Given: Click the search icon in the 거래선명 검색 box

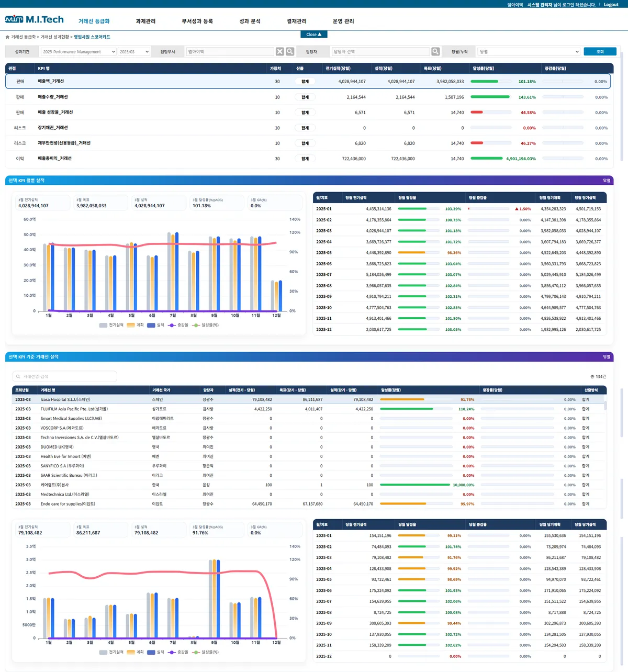Looking at the screenshot, I should 18,376.
